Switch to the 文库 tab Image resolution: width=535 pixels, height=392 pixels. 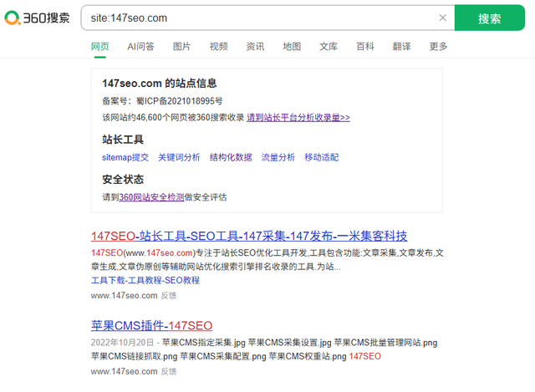point(329,46)
